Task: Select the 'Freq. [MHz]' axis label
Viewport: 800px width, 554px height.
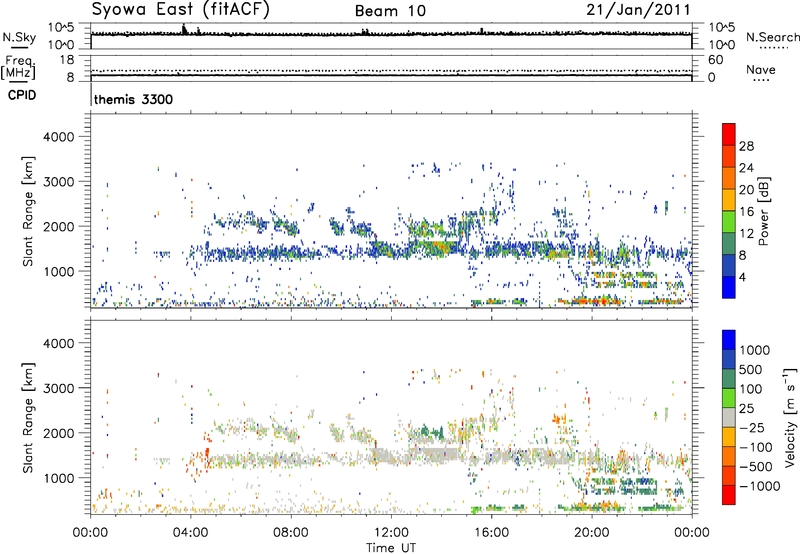Action: tap(18, 68)
